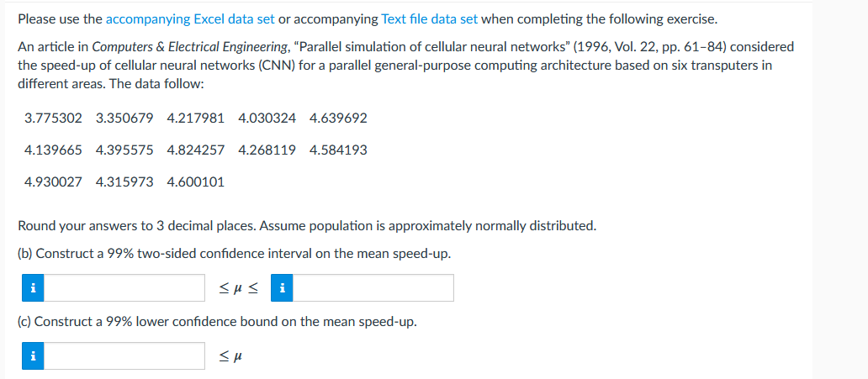Click the data value 4.639692

[338, 118]
